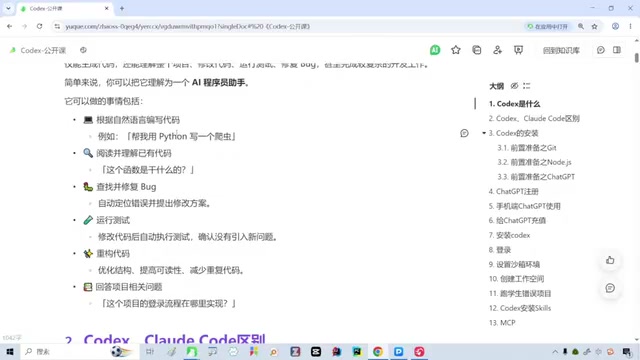This screenshot has height=360, width=640.
Task: Show hidden system tray icons chevron
Action: click(x=555, y=351)
